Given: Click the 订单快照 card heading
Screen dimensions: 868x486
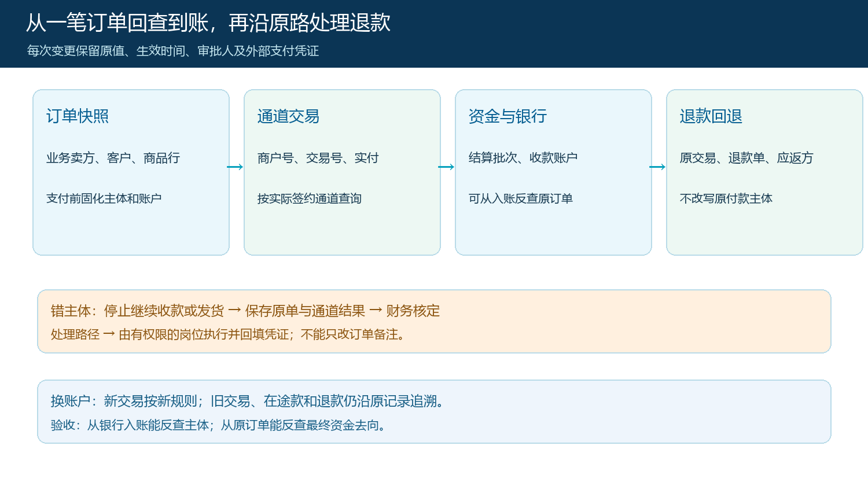Looking at the screenshot, I should (x=78, y=116).
